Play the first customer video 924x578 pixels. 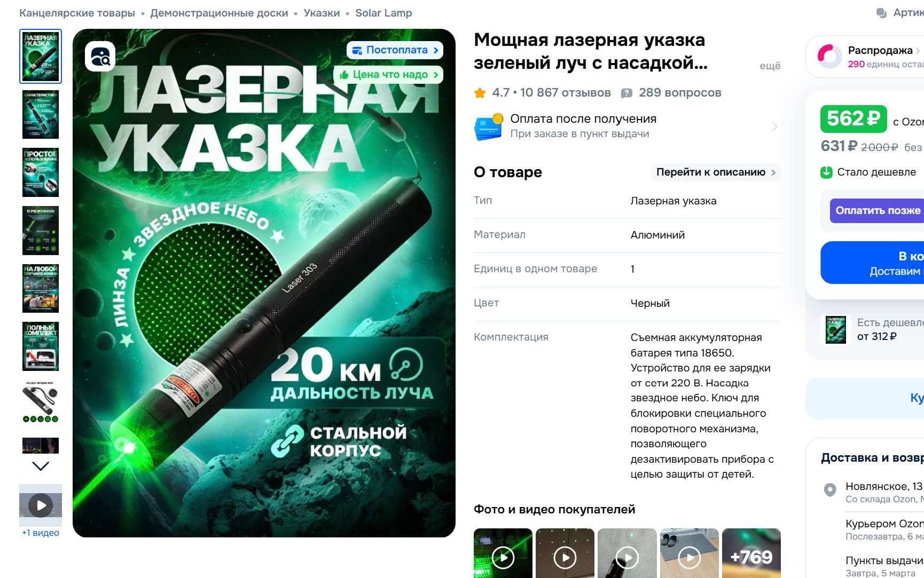[x=503, y=557]
